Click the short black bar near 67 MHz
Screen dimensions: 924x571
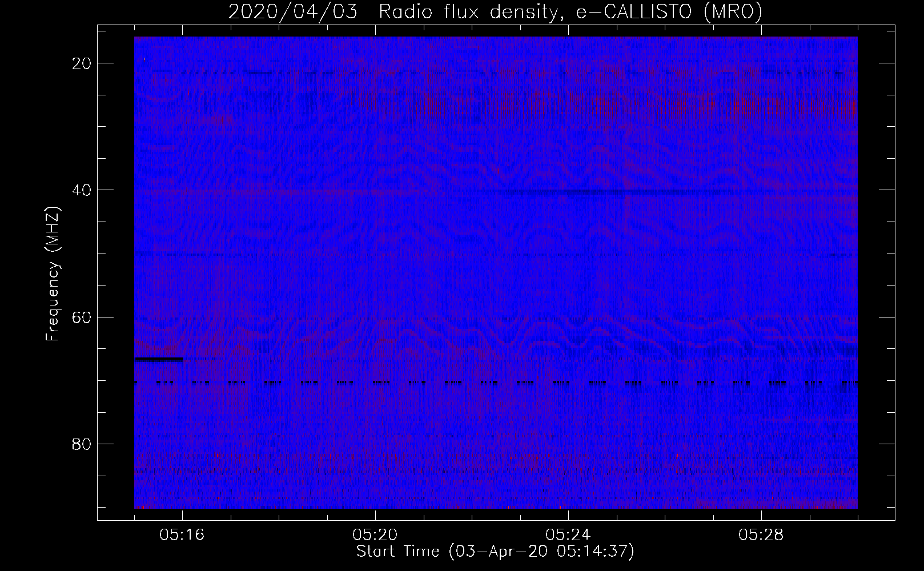point(159,359)
